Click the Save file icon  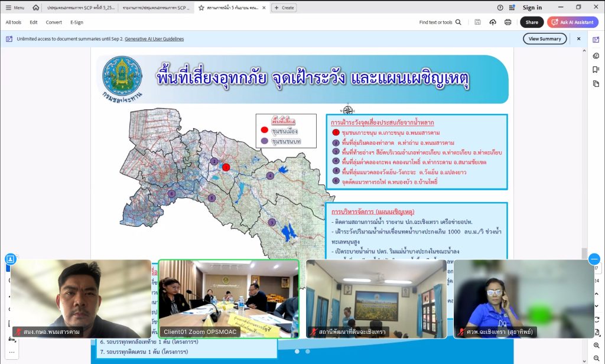tap(477, 22)
